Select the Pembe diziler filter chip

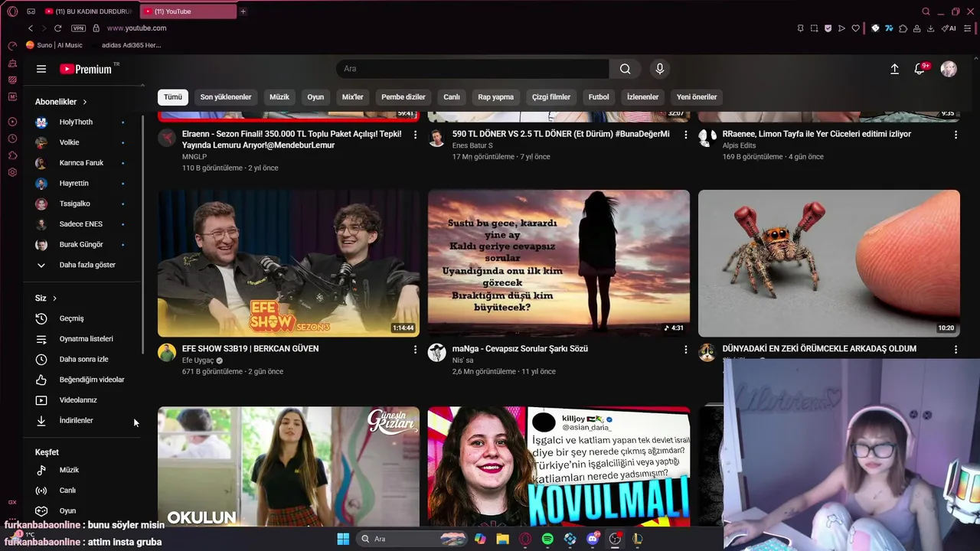(403, 97)
